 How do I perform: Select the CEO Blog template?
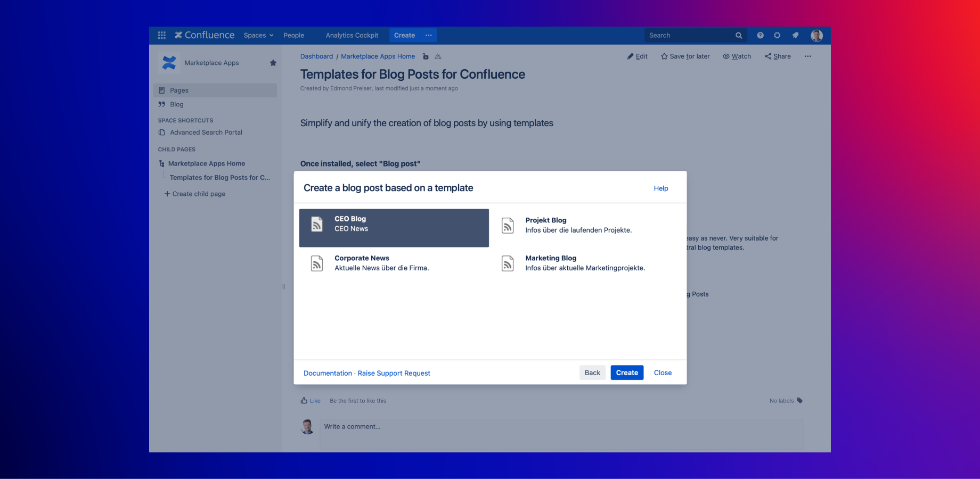pos(394,228)
